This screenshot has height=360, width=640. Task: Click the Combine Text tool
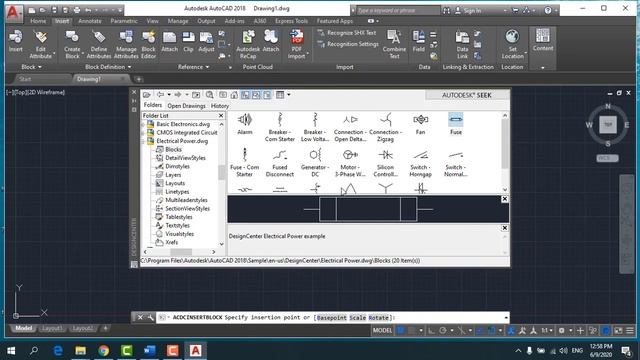point(394,44)
